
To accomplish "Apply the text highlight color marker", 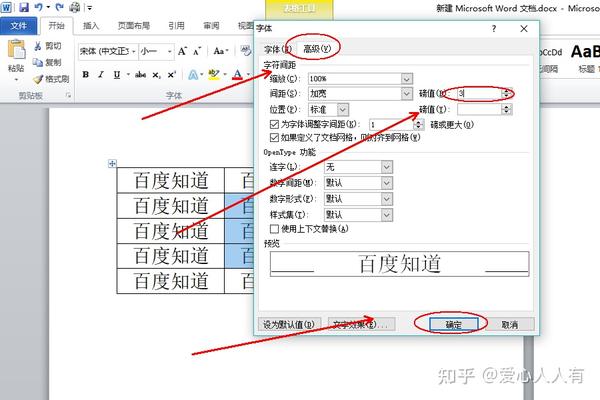I will point(214,74).
